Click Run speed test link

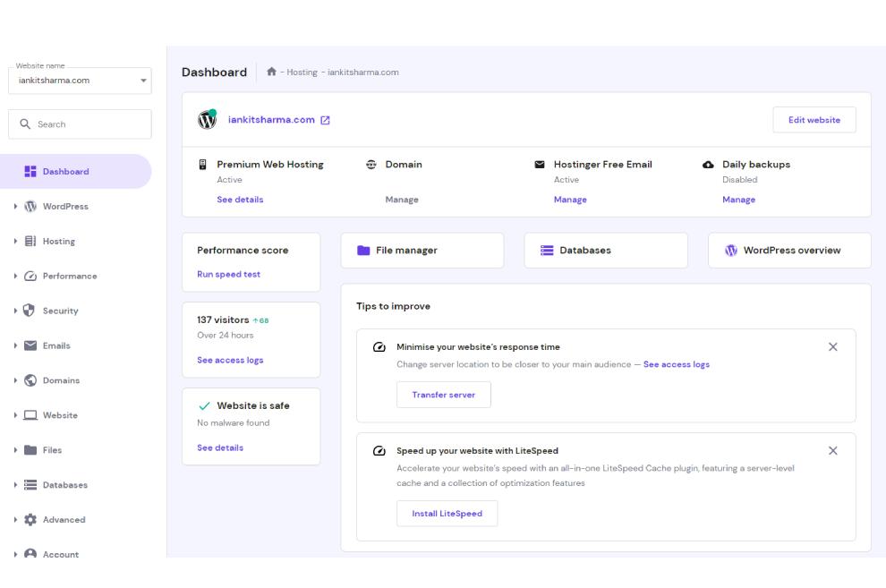[229, 275]
